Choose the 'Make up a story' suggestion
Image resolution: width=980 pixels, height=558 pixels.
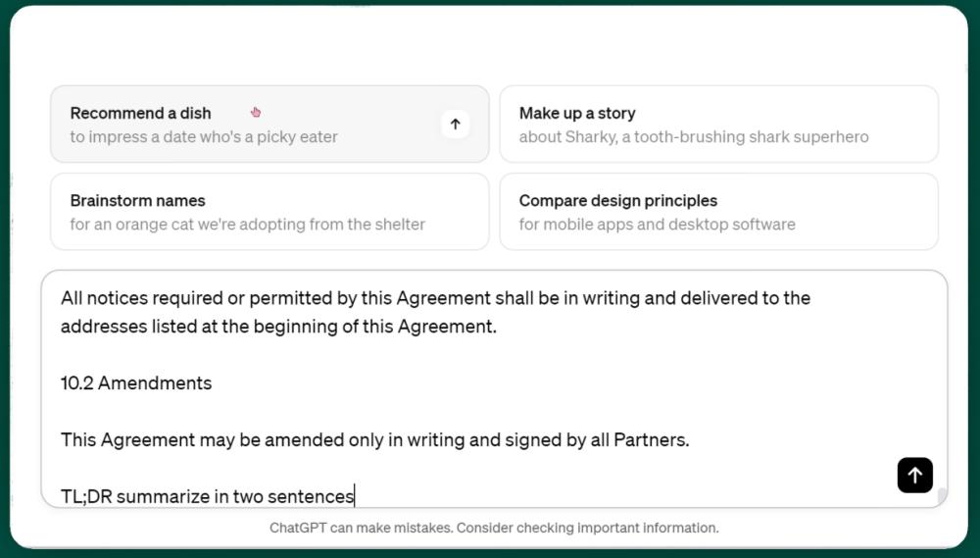[x=718, y=124]
